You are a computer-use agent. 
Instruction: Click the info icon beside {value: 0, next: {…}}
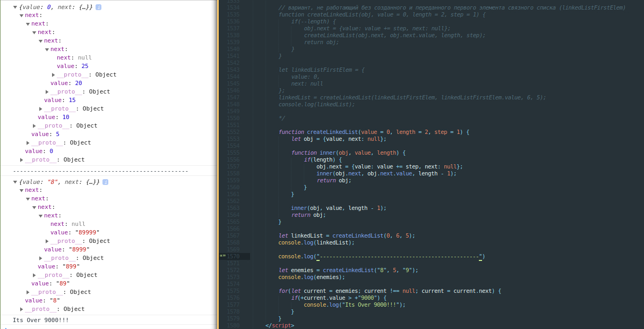click(99, 7)
